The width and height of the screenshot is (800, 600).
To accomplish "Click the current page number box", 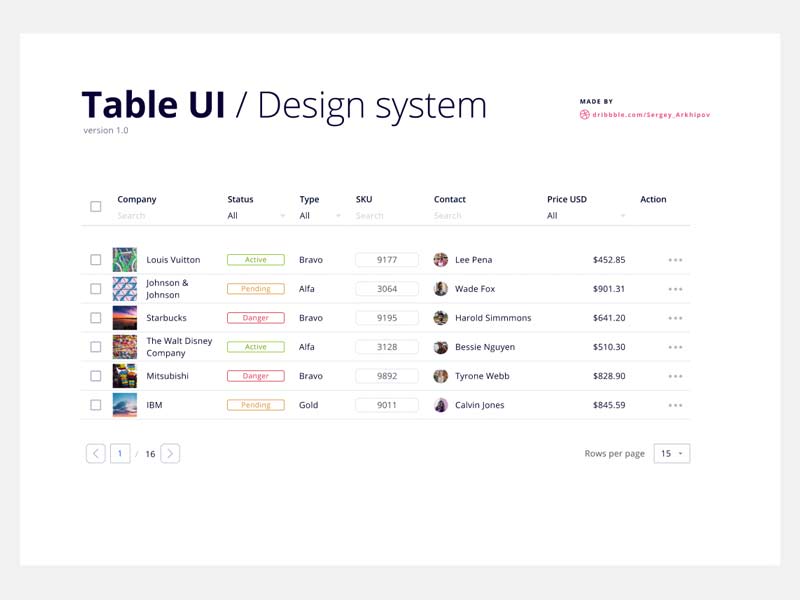I will tap(120, 454).
